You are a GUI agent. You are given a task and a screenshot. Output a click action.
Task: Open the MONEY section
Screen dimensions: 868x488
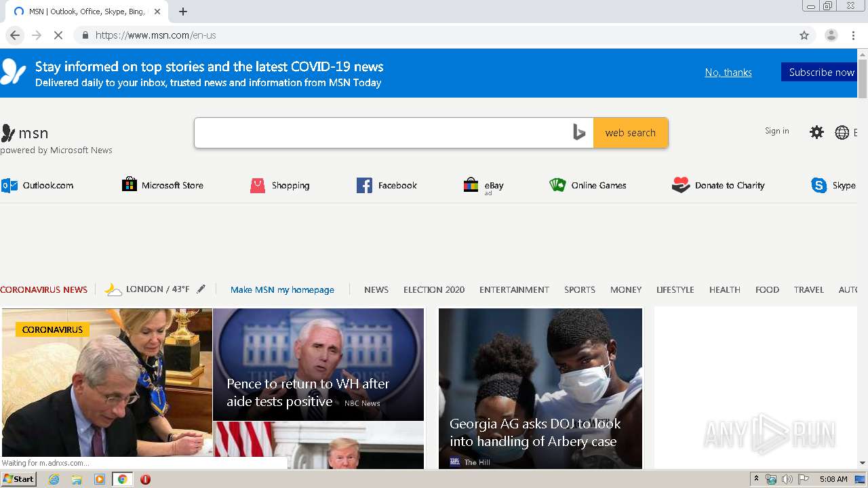[x=626, y=289]
